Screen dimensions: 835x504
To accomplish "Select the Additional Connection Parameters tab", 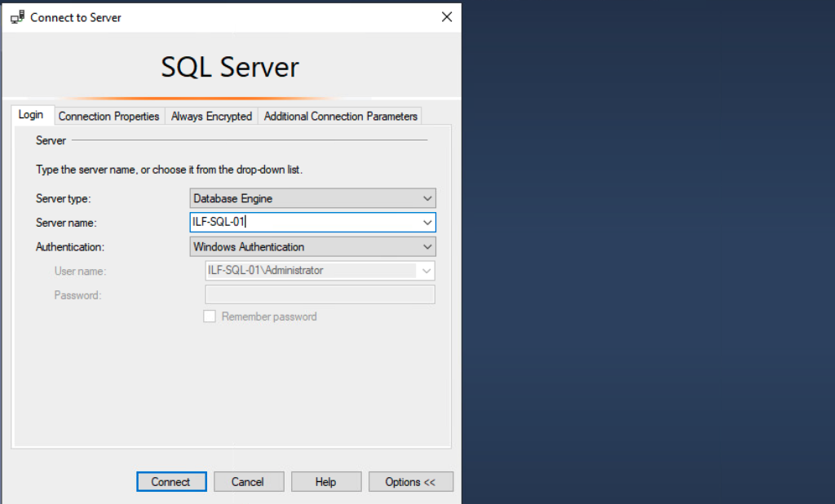I will pos(340,117).
